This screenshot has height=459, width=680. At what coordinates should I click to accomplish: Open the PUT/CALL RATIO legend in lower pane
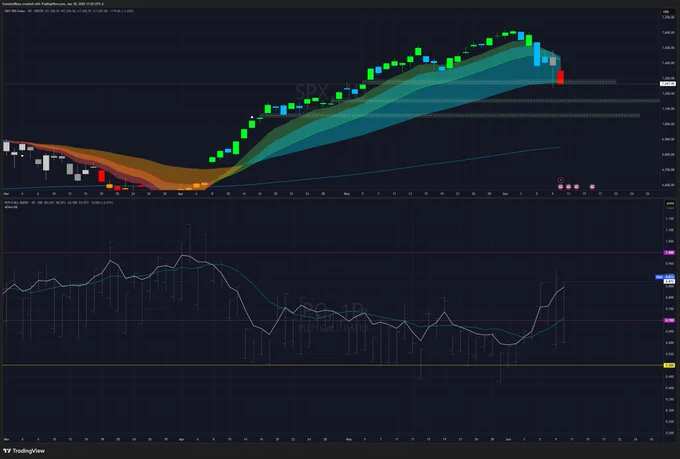[x=59, y=202]
